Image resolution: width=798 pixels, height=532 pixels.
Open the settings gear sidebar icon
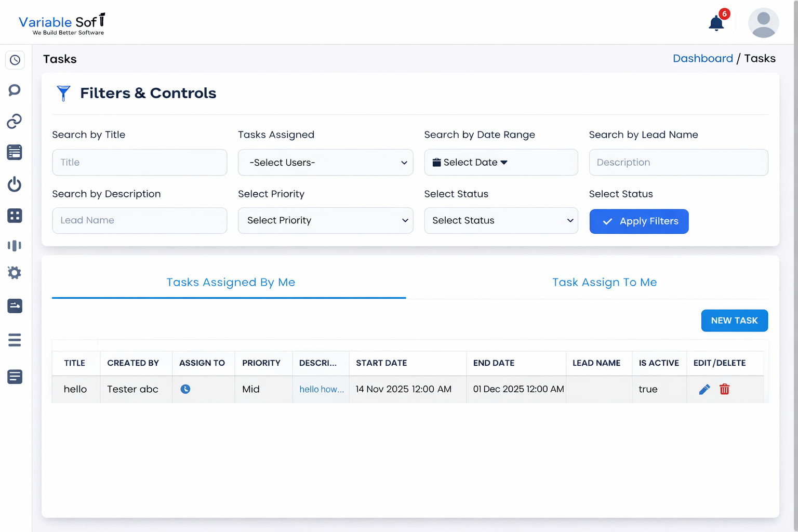tap(15, 273)
